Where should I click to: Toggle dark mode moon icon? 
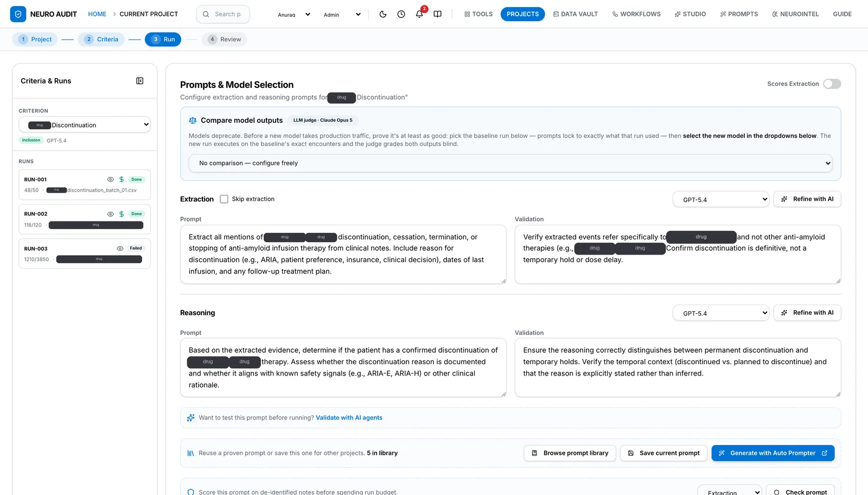(383, 14)
